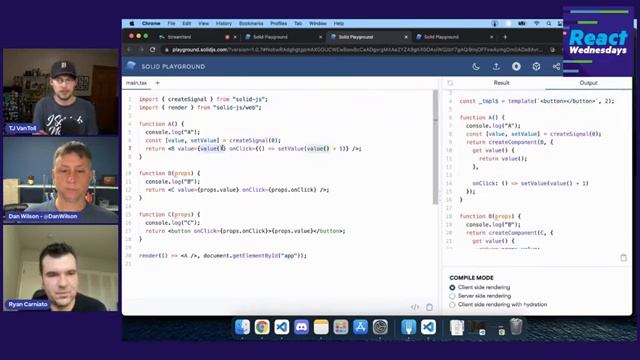Click the editor's vertical scrollbar
Screen dimensions: 640x360
pyautogui.click(x=436, y=147)
